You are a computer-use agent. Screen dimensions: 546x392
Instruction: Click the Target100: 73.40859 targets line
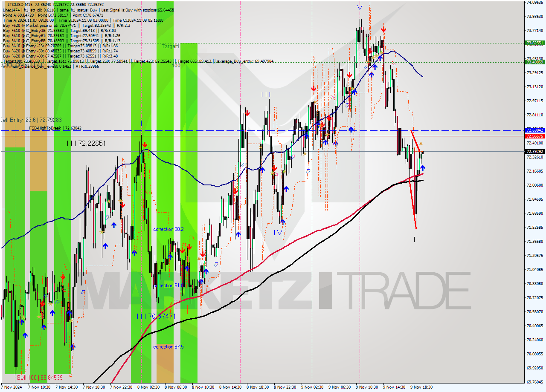pyautogui.click(x=138, y=61)
